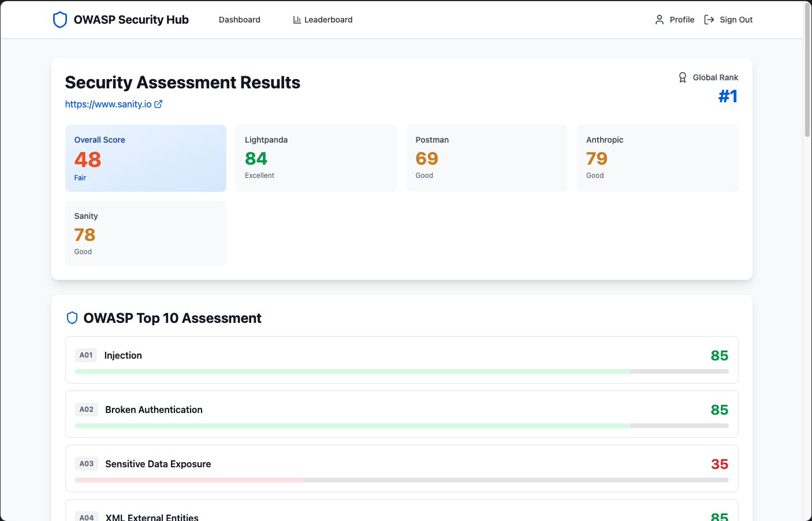
Task: Click the A01 badge
Action: pyautogui.click(x=86, y=355)
